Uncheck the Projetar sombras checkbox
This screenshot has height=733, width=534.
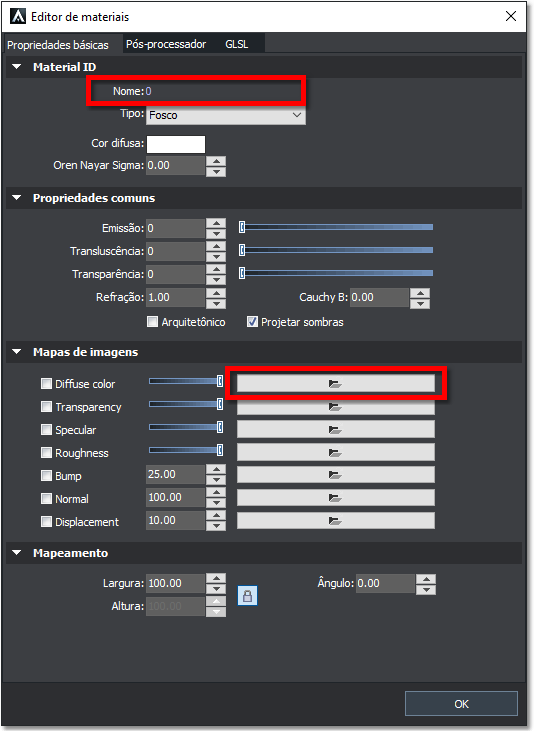252,322
